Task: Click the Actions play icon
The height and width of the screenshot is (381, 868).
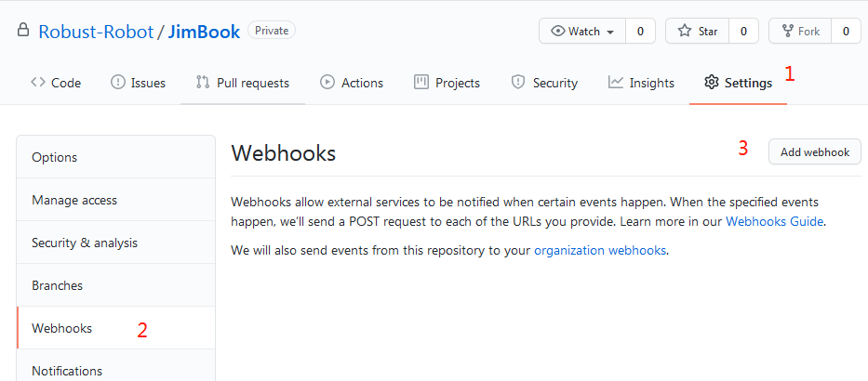Action: pos(327,83)
